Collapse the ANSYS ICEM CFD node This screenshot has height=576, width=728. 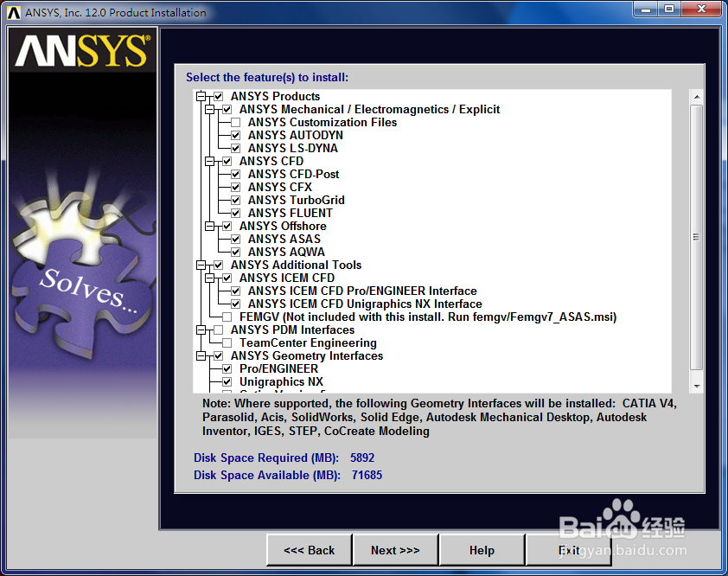210,278
